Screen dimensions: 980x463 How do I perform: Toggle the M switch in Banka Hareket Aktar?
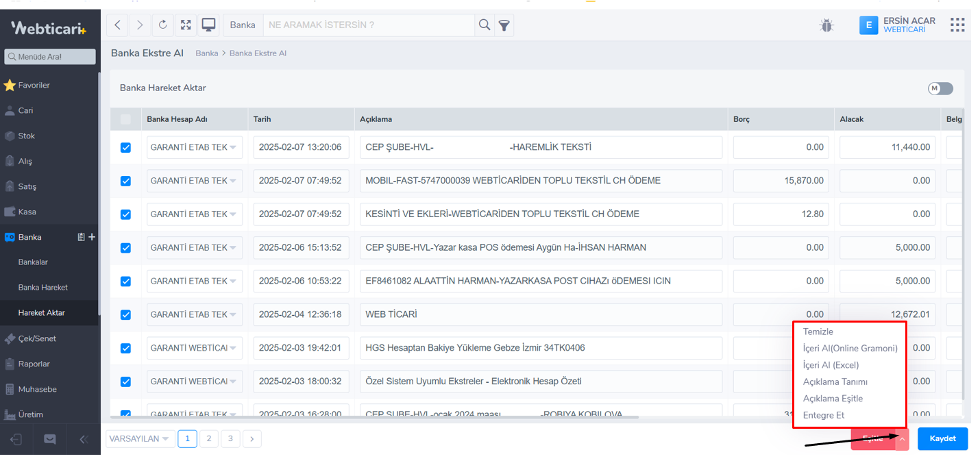tap(940, 88)
